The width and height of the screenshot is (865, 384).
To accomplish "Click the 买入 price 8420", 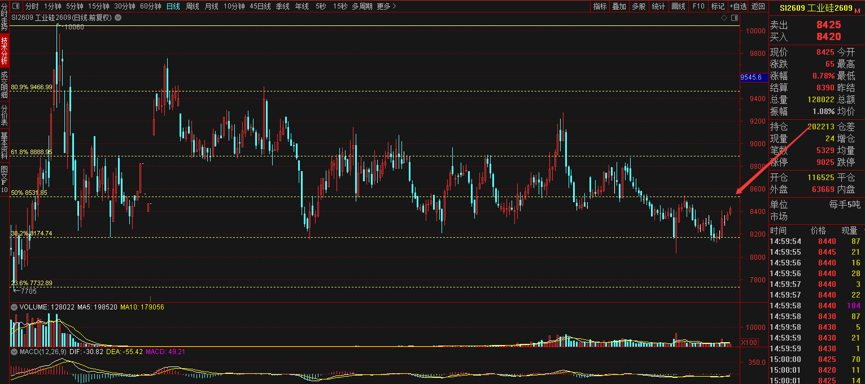I will pyautogui.click(x=828, y=37).
